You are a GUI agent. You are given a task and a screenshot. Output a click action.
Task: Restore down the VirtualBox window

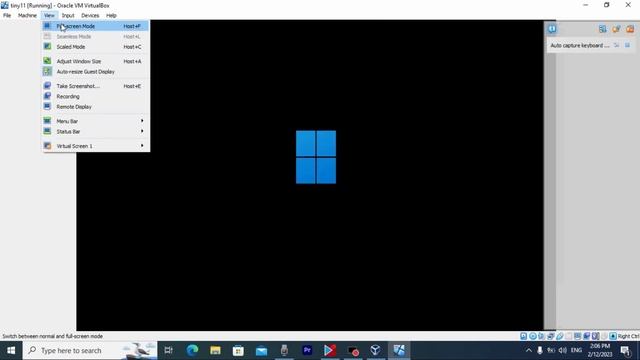[x=607, y=5]
